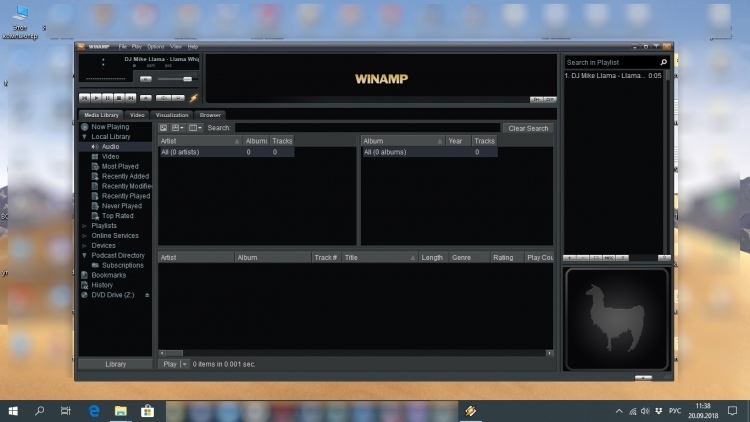Click the eject icon beside DVD Drive (Z:)
Image resolution: width=750 pixels, height=422 pixels.
click(147, 295)
